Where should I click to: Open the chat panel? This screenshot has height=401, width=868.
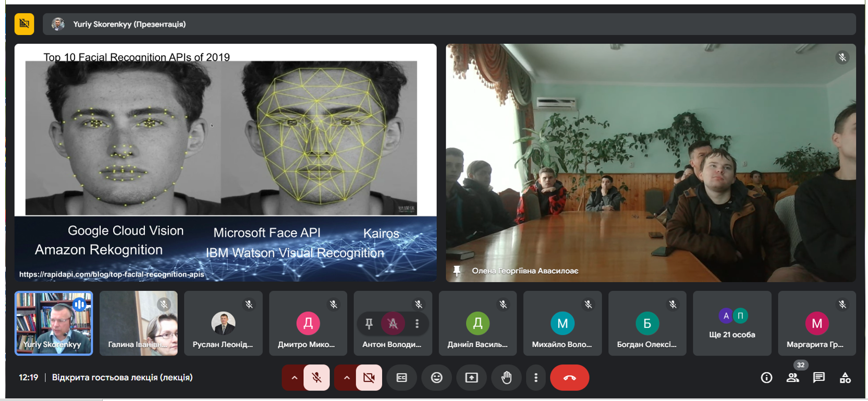pyautogui.click(x=819, y=378)
